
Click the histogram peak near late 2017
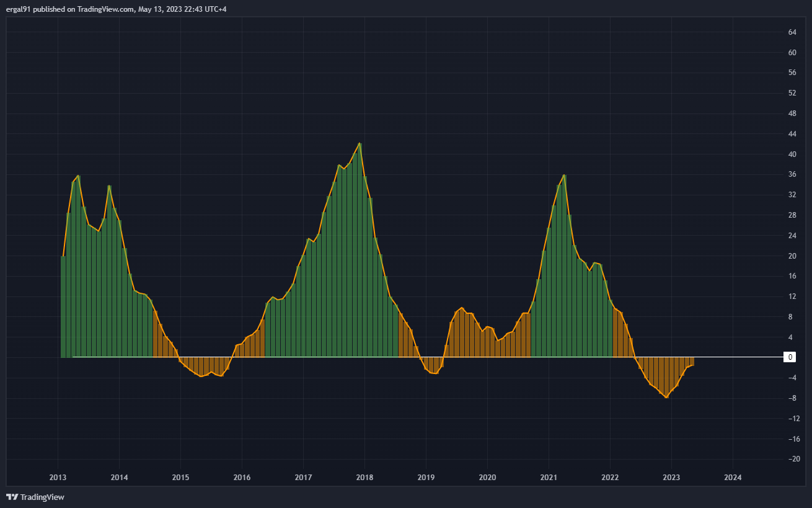point(360,251)
